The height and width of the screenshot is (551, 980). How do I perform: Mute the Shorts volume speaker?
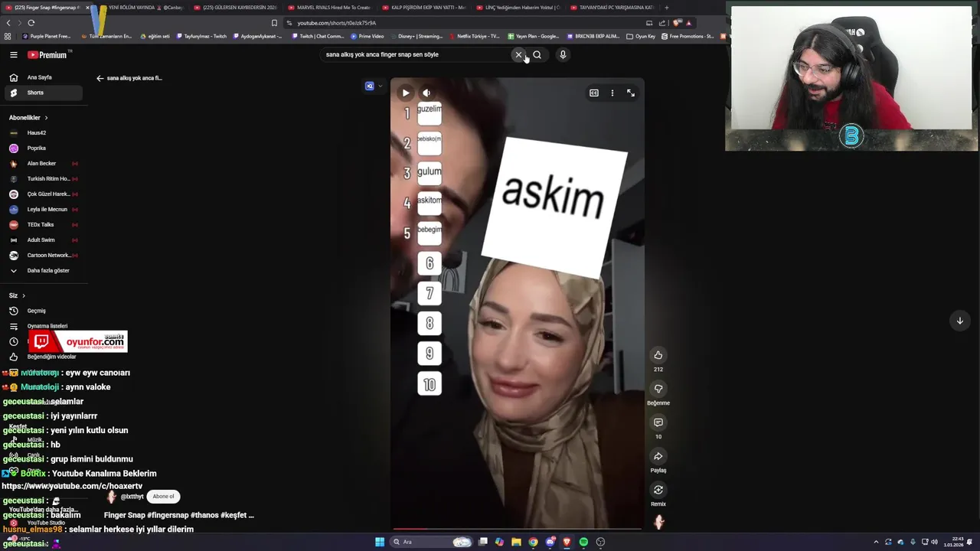tap(426, 93)
